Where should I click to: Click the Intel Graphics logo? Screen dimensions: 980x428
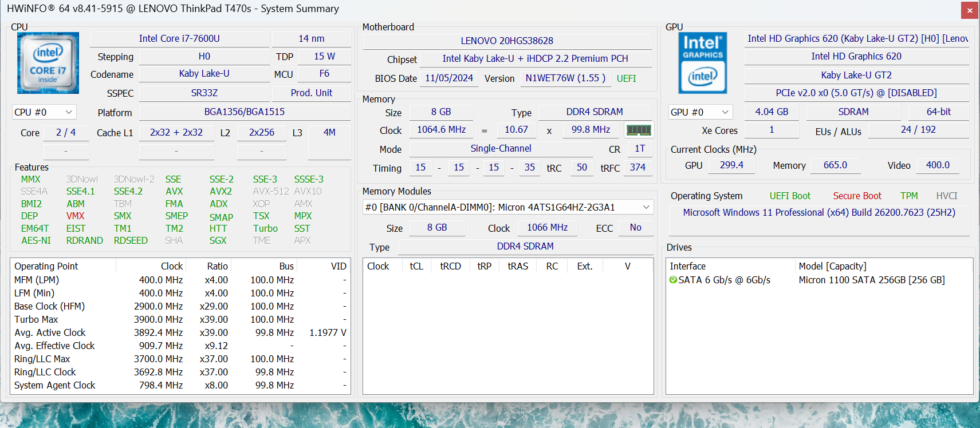(x=703, y=63)
